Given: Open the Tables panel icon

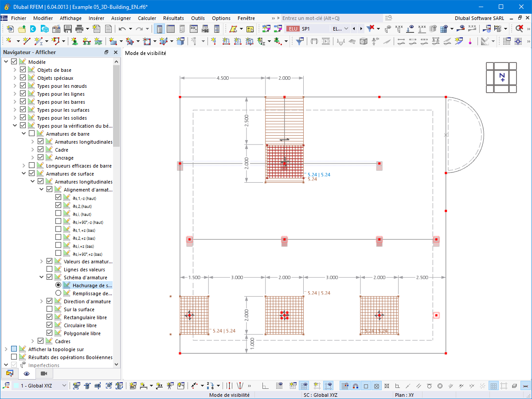Looking at the screenshot, I should coord(171,29).
